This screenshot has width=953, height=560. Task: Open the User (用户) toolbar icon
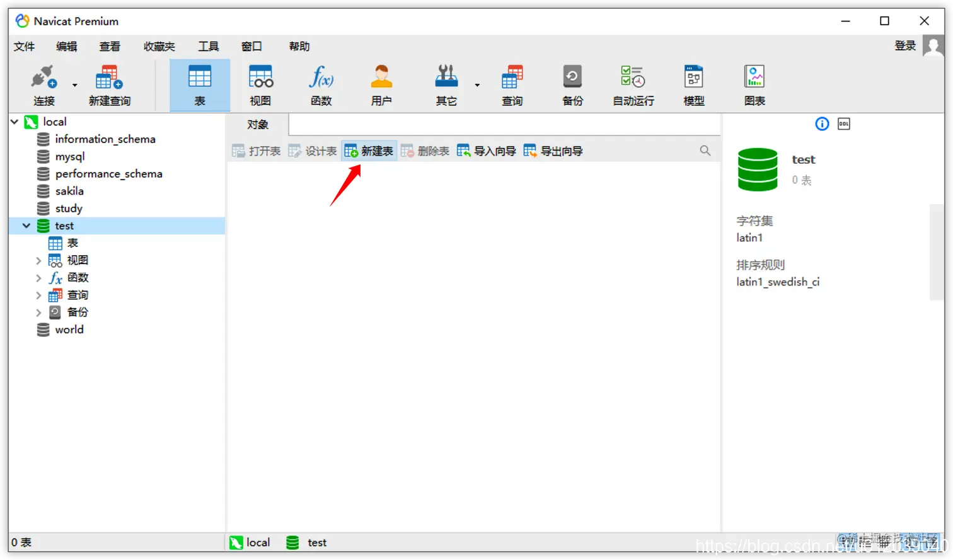[x=381, y=77]
